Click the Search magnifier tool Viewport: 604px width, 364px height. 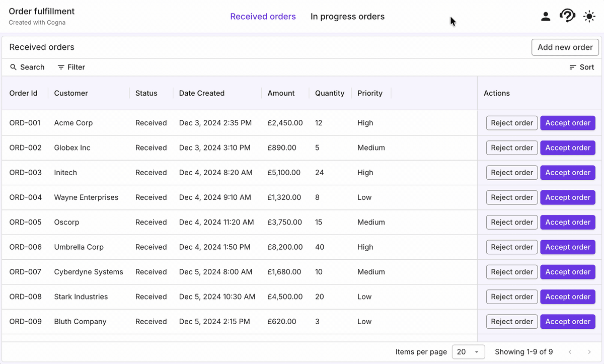pyautogui.click(x=27, y=67)
